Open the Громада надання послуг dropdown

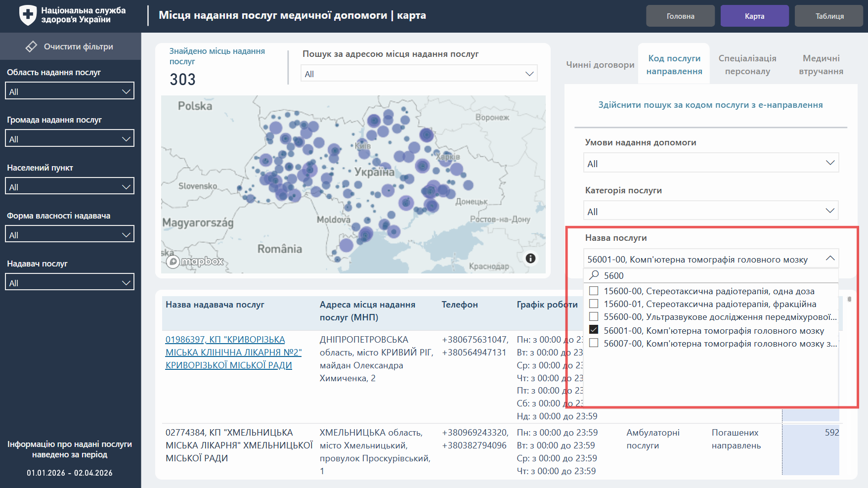tap(70, 138)
